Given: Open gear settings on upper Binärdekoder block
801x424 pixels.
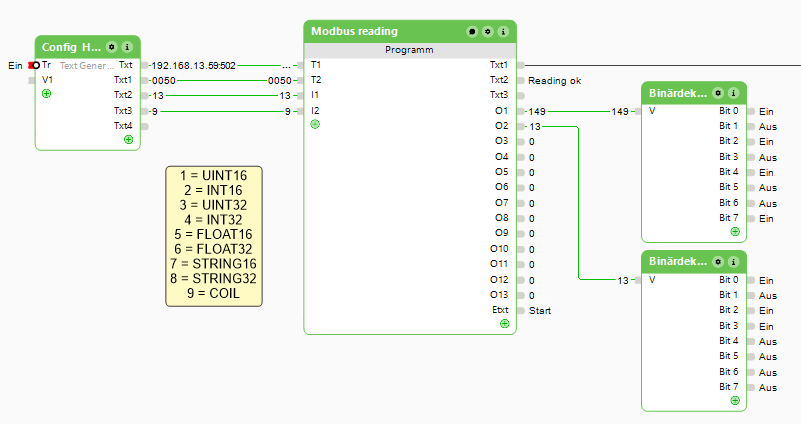Looking at the screenshot, I should pos(718,93).
